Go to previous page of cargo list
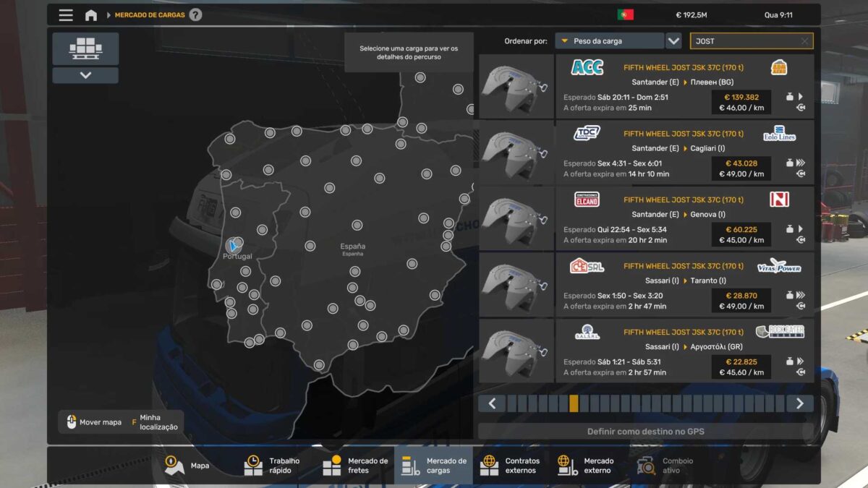The height and width of the screenshot is (488, 868). click(492, 403)
